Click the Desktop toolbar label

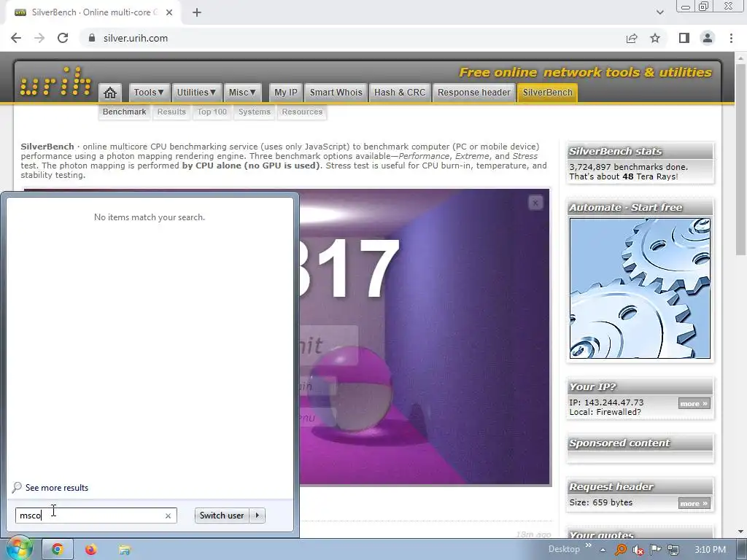(564, 549)
